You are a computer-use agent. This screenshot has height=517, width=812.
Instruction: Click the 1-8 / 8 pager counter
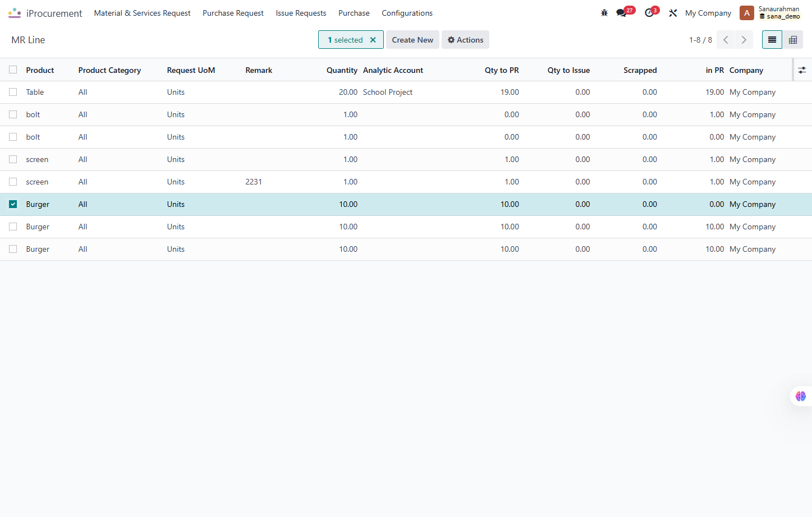[700, 40]
